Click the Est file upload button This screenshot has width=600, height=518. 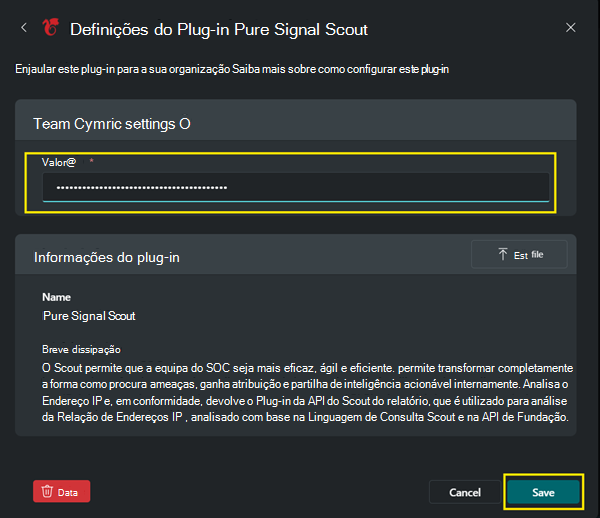tap(519, 254)
